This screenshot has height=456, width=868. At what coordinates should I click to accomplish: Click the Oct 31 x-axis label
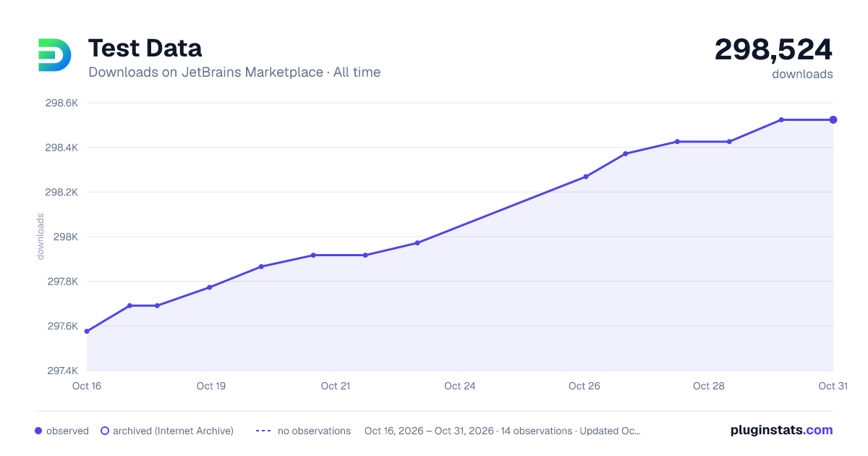(x=832, y=386)
